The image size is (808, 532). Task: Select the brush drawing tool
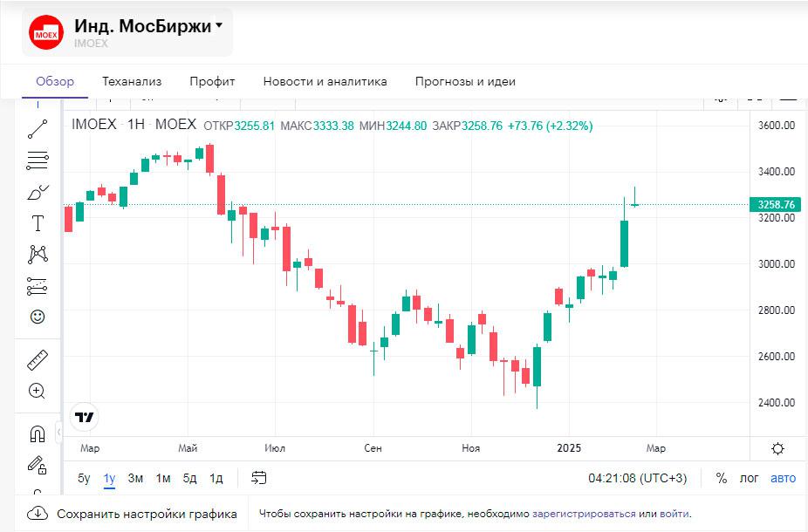38,192
